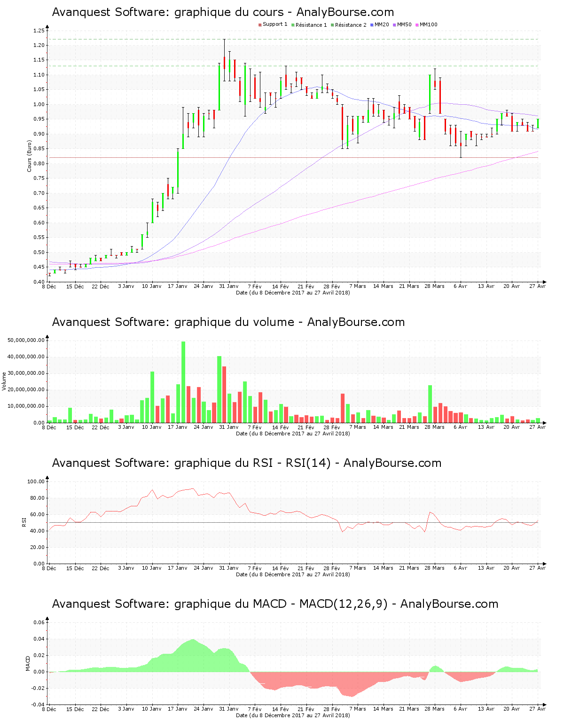Screen dimensions: 564x728
Task: Click the 0.06 value on MACD axis
Action: pyautogui.click(x=39, y=622)
